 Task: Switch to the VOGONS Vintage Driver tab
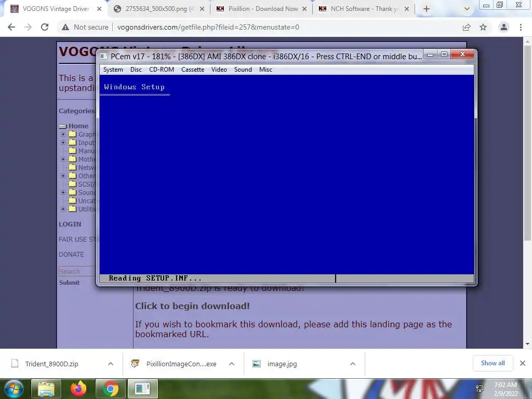[56, 9]
